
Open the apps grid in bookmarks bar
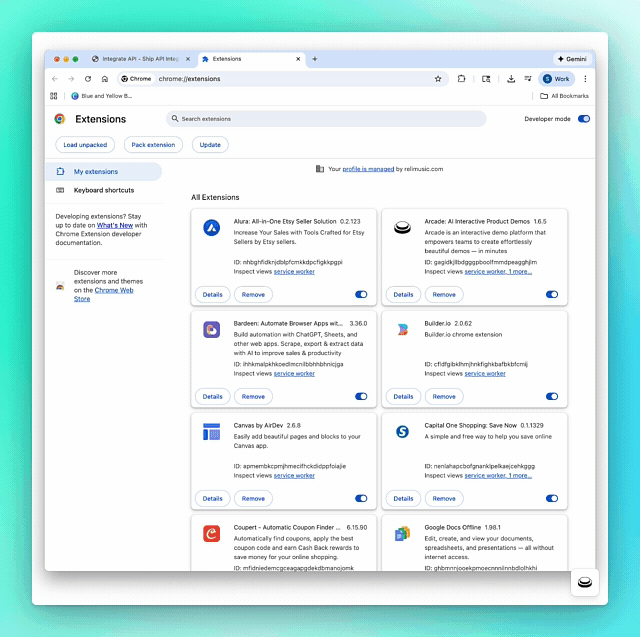[x=53, y=96]
